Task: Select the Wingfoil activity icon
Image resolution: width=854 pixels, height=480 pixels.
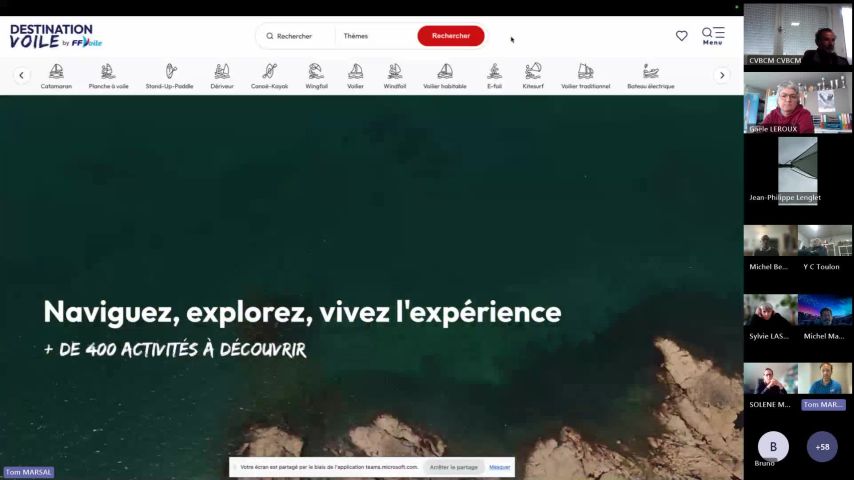Action: pyautogui.click(x=316, y=76)
